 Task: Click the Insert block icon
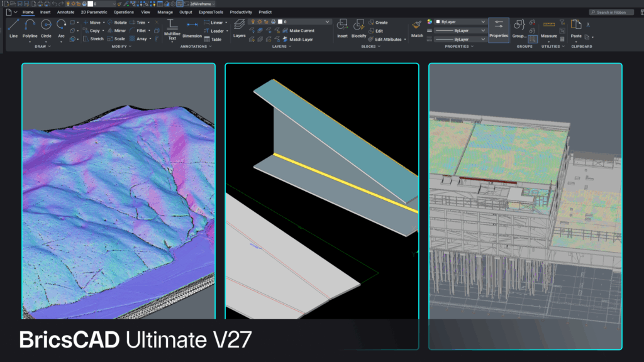[342, 29]
